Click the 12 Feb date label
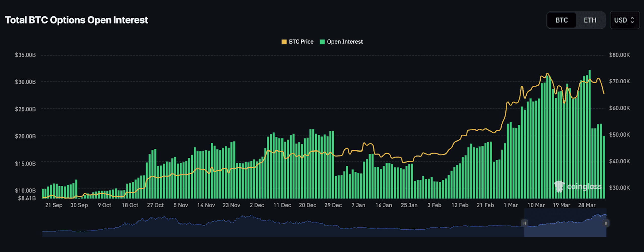The image size is (644, 252). pyautogui.click(x=460, y=205)
